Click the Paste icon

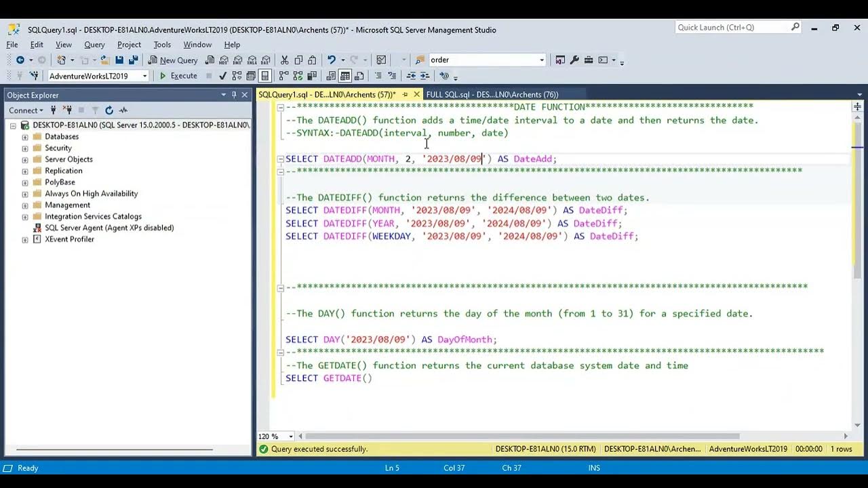[x=312, y=60]
